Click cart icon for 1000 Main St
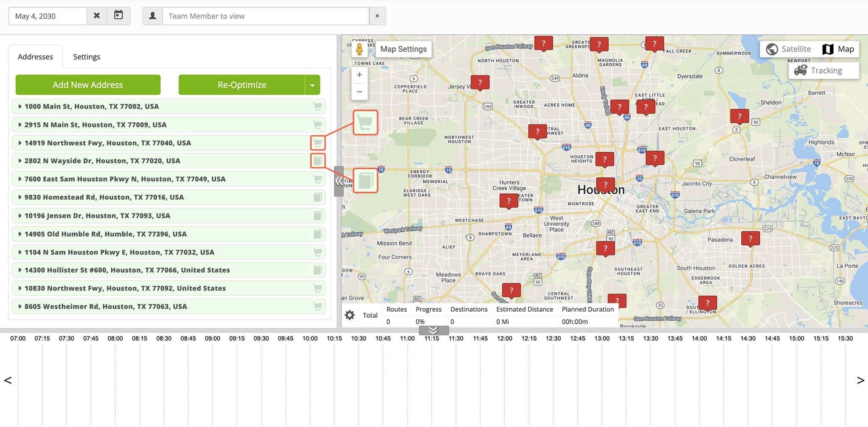The height and width of the screenshot is (427, 868). 317,106
